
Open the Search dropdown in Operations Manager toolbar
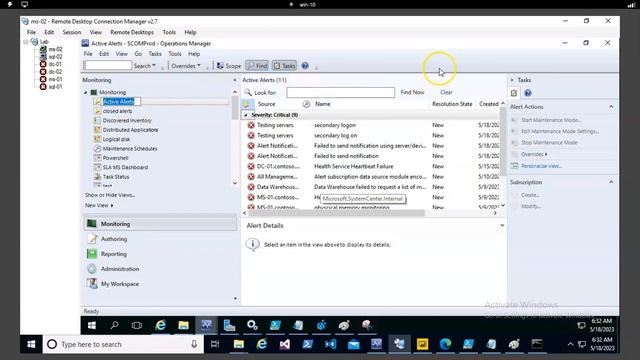point(145,66)
